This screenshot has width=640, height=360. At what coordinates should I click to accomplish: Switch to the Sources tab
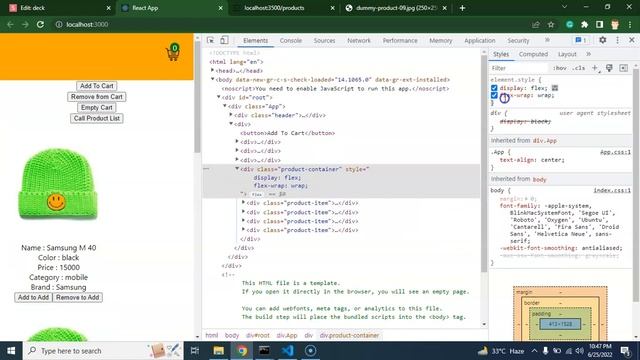[324, 40]
